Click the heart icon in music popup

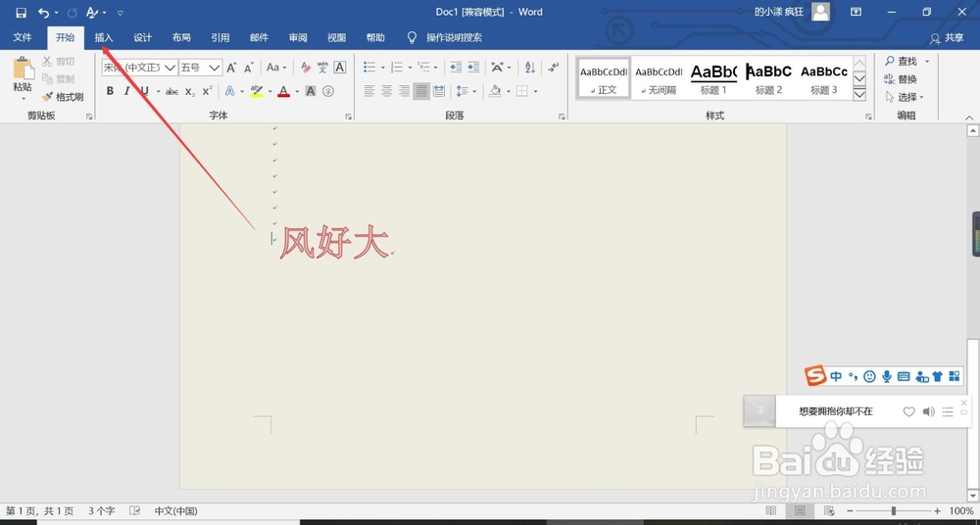point(908,411)
